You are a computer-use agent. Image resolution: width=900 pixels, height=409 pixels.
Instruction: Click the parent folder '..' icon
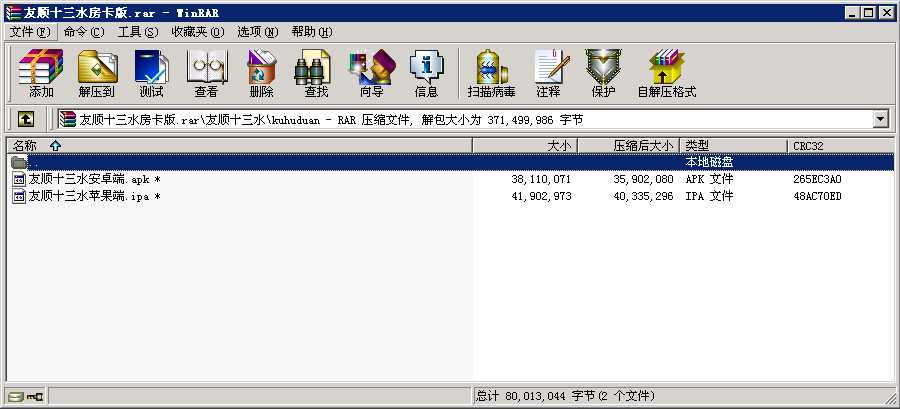click(x=19, y=162)
